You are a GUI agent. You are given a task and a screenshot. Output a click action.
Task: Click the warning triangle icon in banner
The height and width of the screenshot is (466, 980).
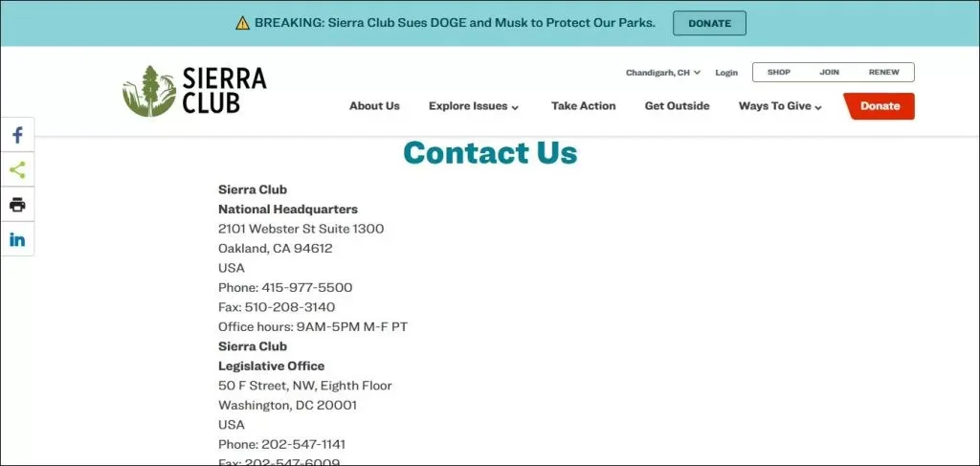pos(242,23)
